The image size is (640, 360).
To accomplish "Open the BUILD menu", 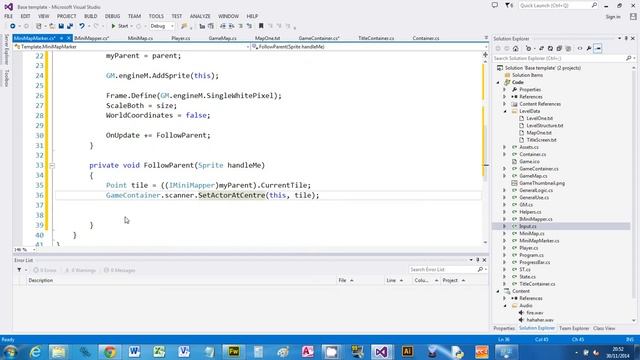I will [91, 16].
